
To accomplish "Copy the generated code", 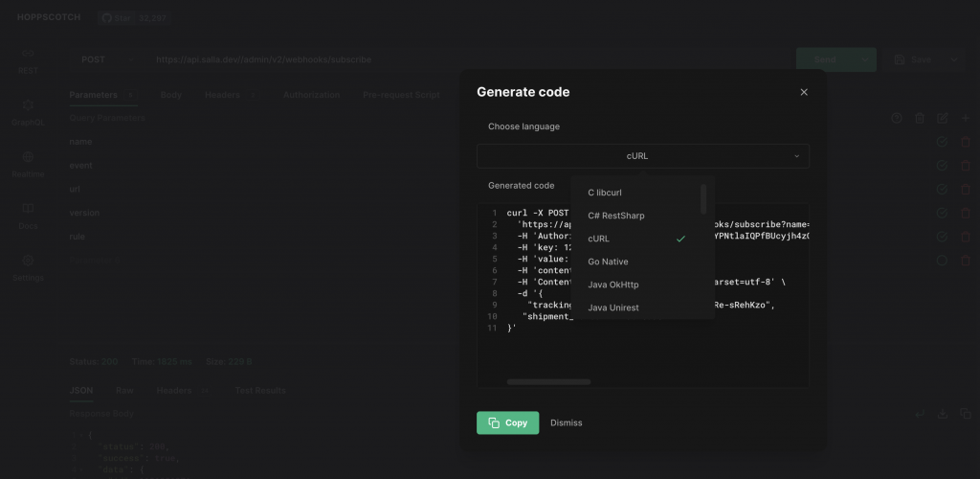I will [507, 422].
